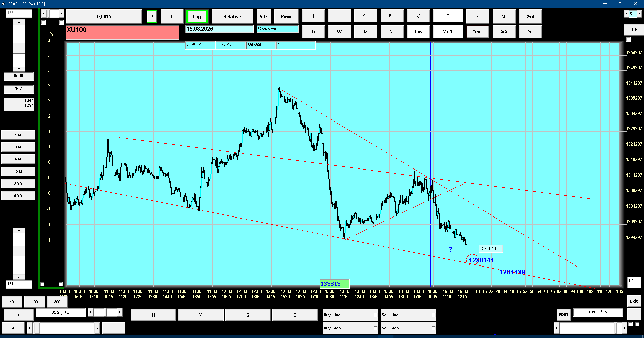Click the Grf+ button
644x338 pixels.
264,16
